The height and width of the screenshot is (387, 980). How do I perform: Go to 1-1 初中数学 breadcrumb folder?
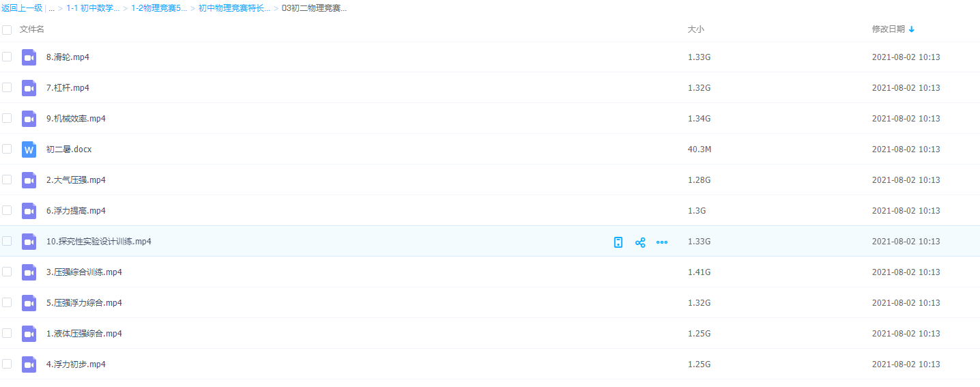click(93, 8)
